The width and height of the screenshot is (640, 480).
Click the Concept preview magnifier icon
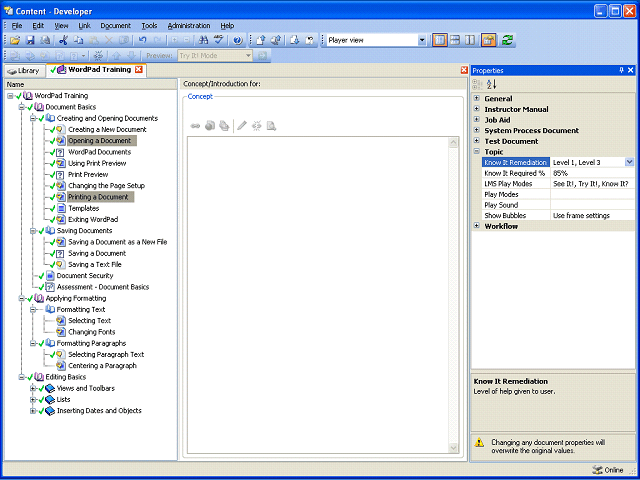click(x=271, y=126)
